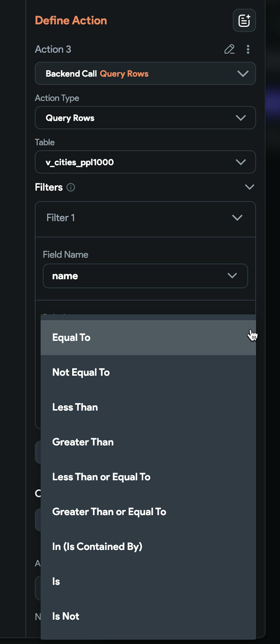Screen dimensions: 280x644
Task: Select the Is Not option
Action: (x=148, y=616)
